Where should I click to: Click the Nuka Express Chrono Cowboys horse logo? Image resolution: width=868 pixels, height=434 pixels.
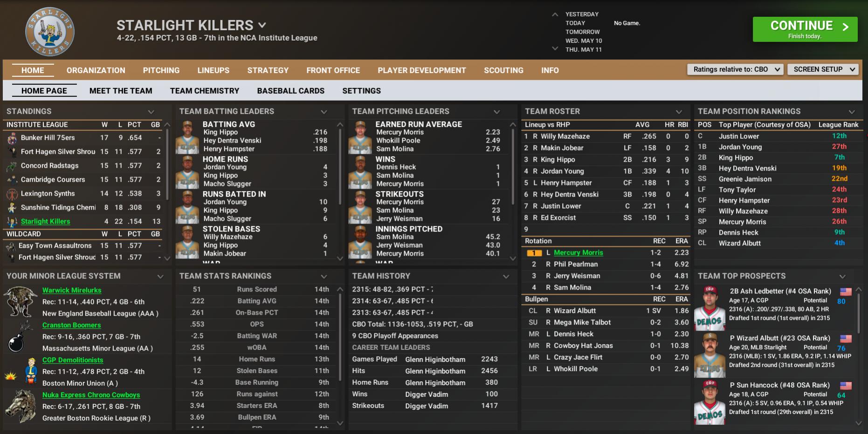tap(21, 406)
